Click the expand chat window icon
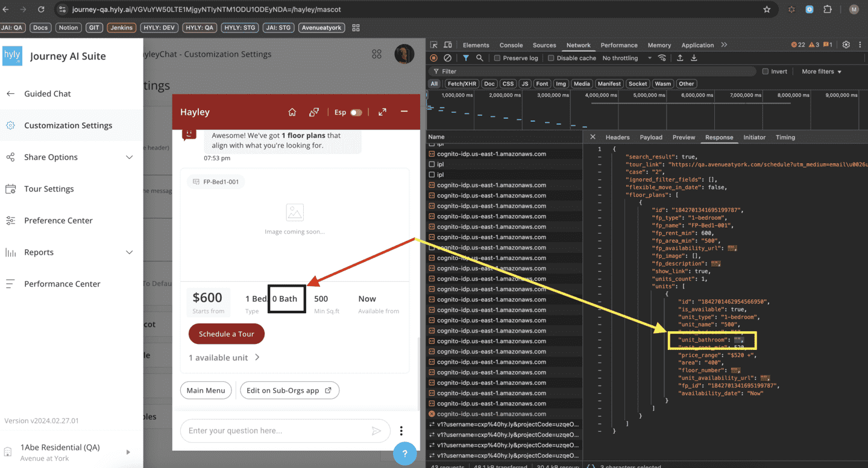This screenshot has width=868, height=468. 382,112
